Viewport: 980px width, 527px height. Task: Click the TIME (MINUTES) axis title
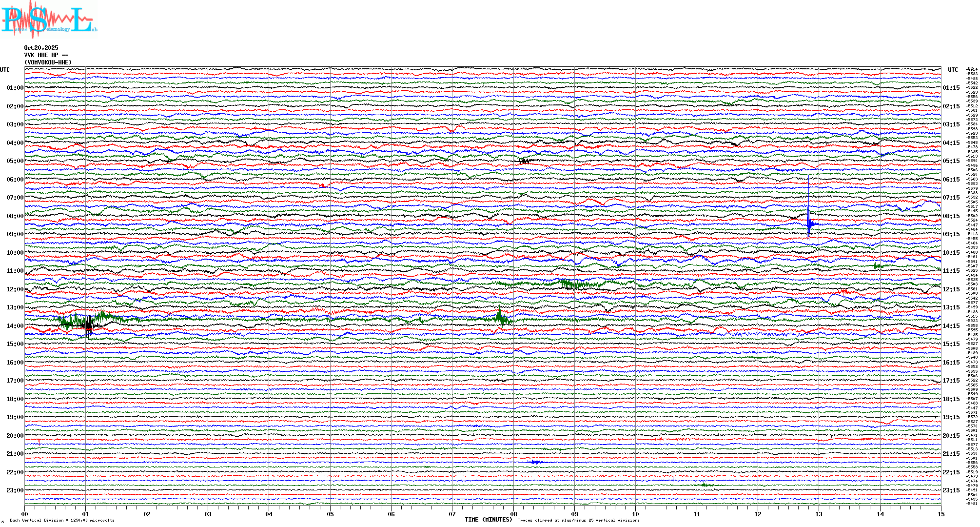point(489,520)
